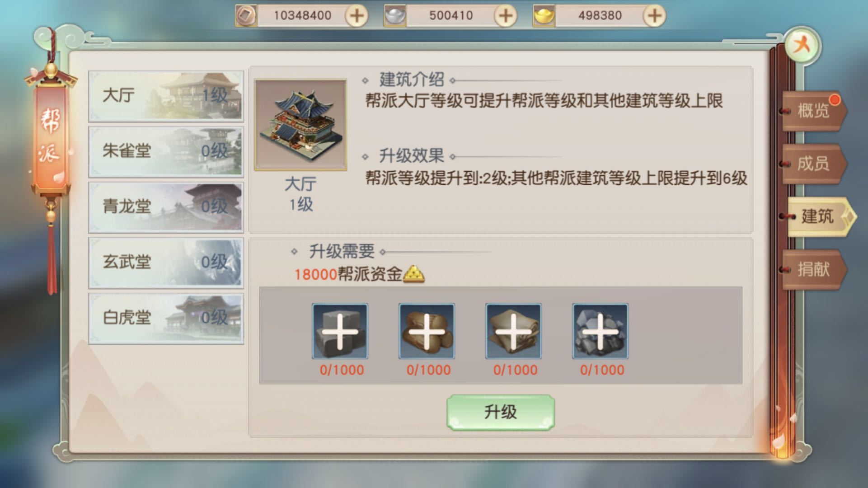Select 朱雀堂 building in the list
The width and height of the screenshot is (868, 488).
(166, 151)
